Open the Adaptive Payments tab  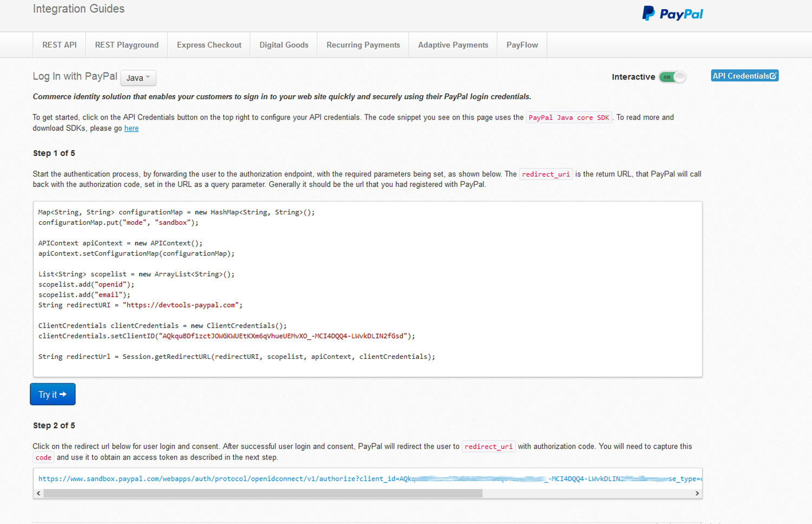click(x=453, y=45)
